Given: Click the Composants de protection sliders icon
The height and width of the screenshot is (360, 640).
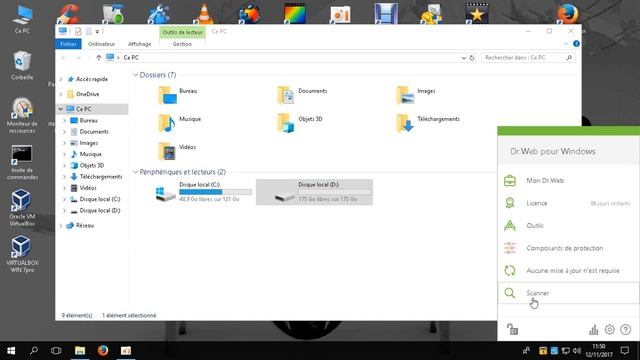Looking at the screenshot, I should (510, 248).
